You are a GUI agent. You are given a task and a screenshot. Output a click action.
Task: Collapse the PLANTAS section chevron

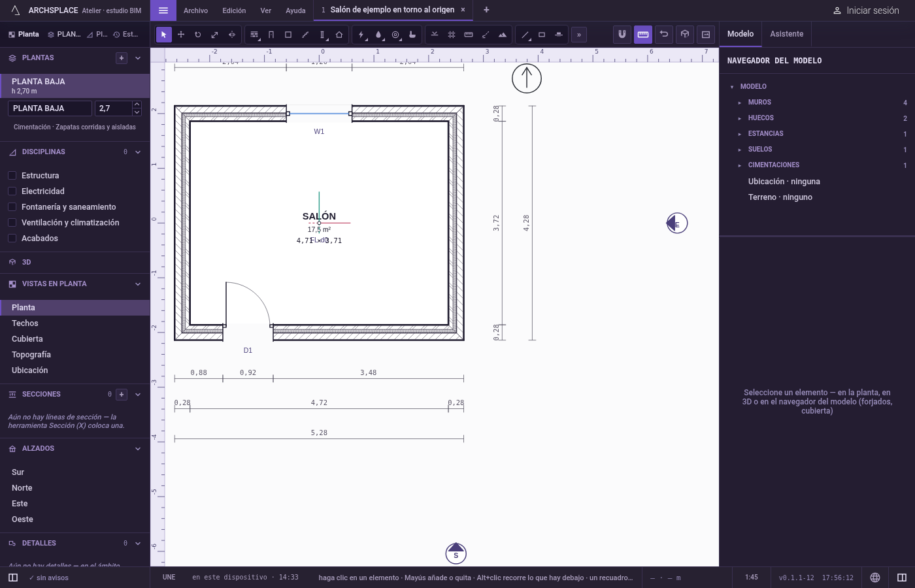pyautogui.click(x=138, y=58)
